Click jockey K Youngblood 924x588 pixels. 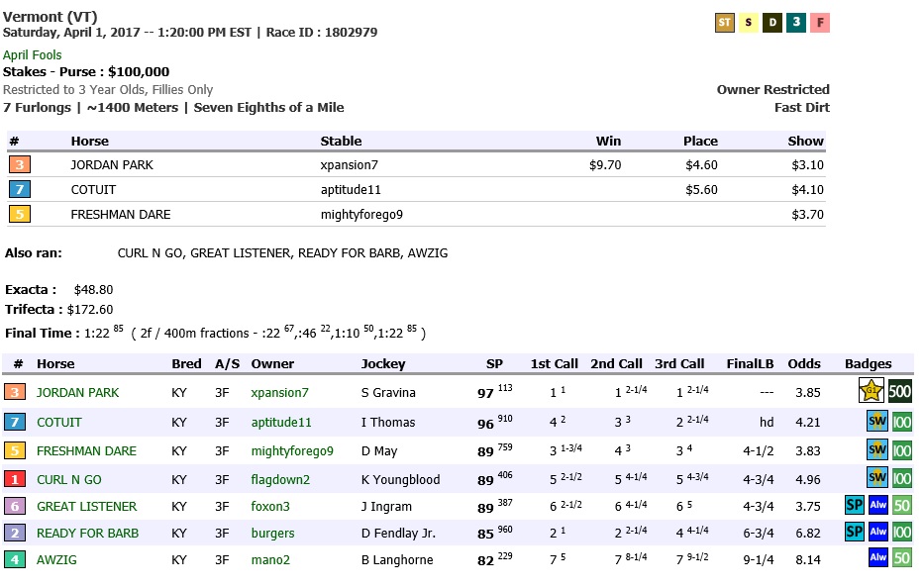(401, 479)
